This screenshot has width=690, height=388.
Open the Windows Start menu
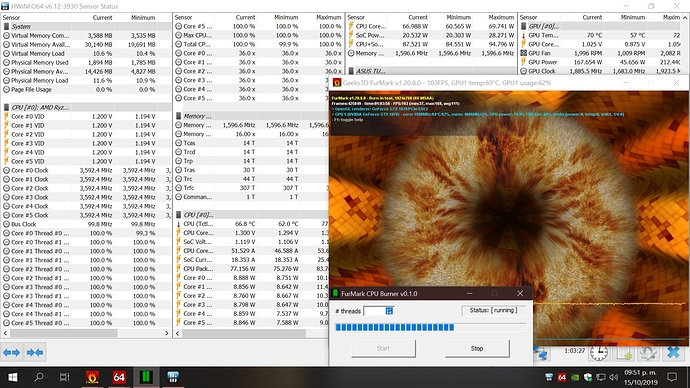point(13,377)
